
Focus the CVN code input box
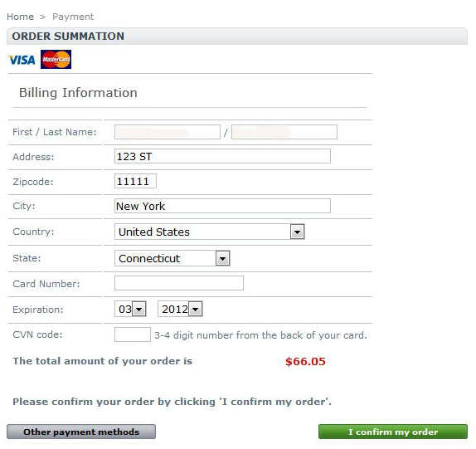pos(133,334)
